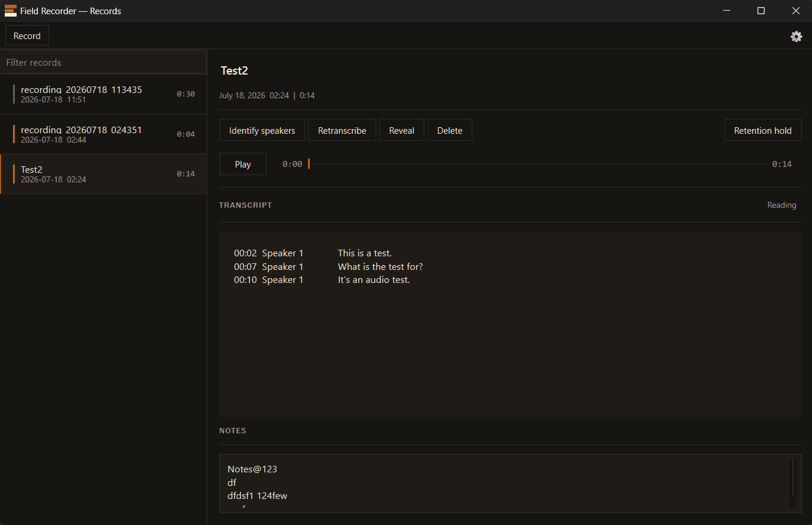Click the 0:04 duration of second recording
This screenshot has width=812, height=525.
185,134
